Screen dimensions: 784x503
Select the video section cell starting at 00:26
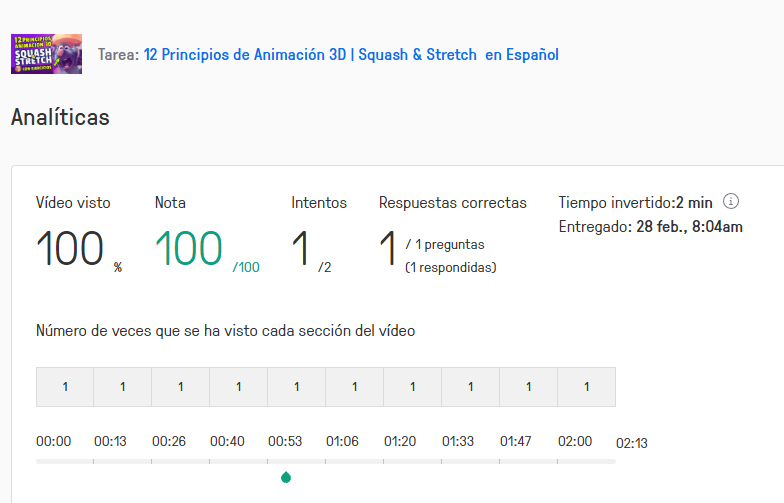point(181,387)
